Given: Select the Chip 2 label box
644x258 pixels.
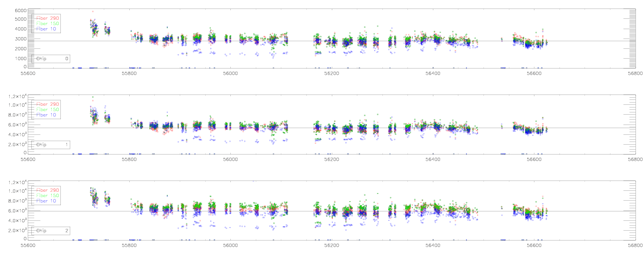Looking at the screenshot, I should pyautogui.click(x=52, y=231).
